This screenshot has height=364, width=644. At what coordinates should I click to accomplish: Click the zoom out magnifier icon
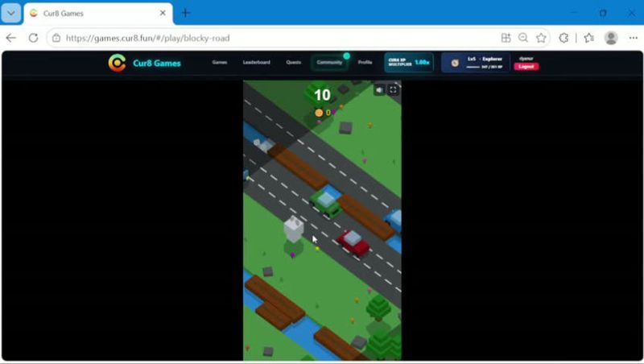522,38
